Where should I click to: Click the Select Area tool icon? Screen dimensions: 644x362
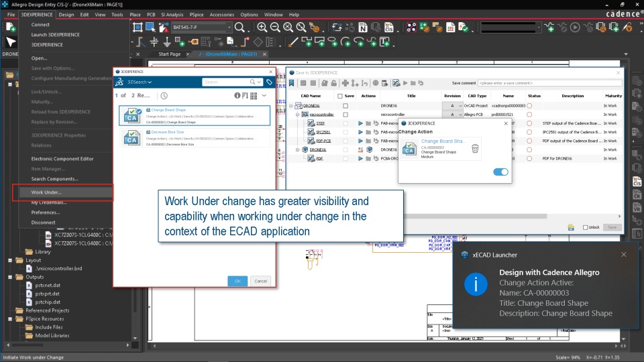coord(150,27)
